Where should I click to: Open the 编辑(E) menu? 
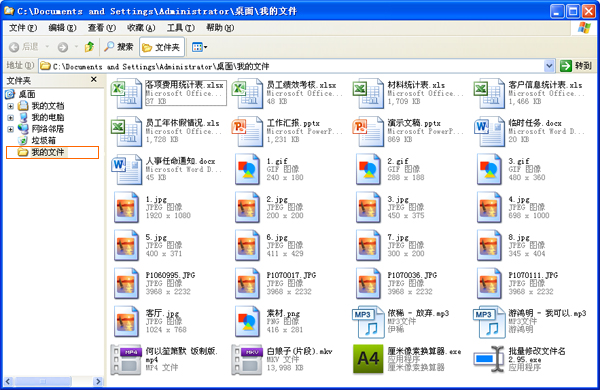click(x=62, y=28)
